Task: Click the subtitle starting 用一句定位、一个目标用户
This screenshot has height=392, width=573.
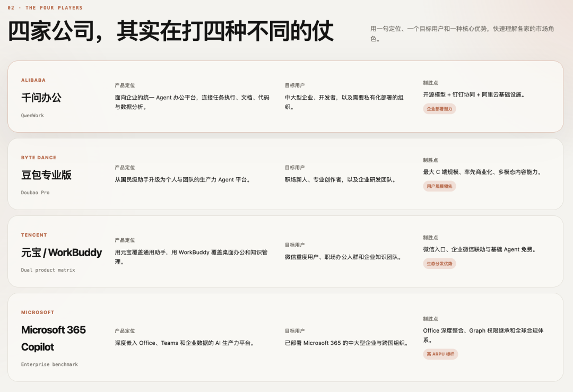Action: click(462, 33)
